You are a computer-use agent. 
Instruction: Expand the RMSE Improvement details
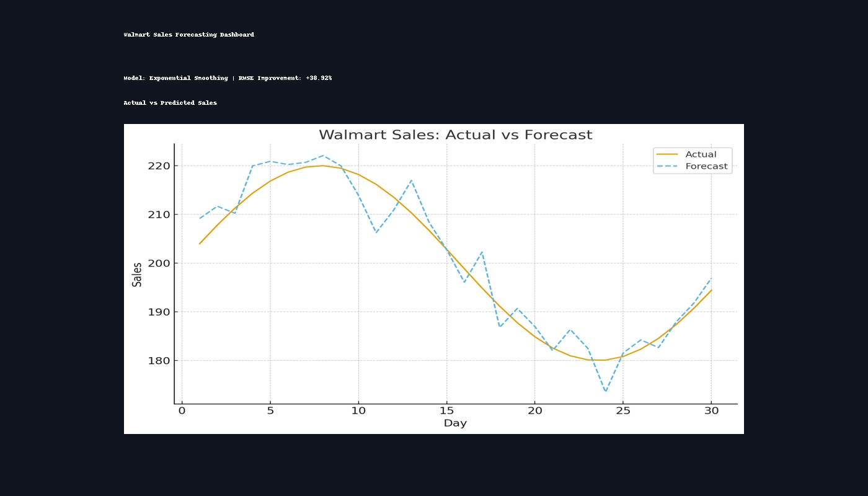coord(287,78)
